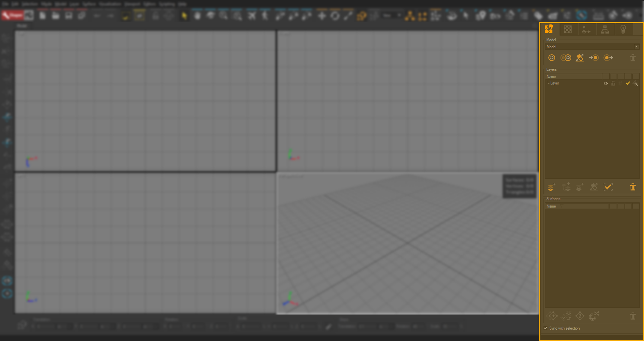Open the Model dropdown

pos(636,47)
